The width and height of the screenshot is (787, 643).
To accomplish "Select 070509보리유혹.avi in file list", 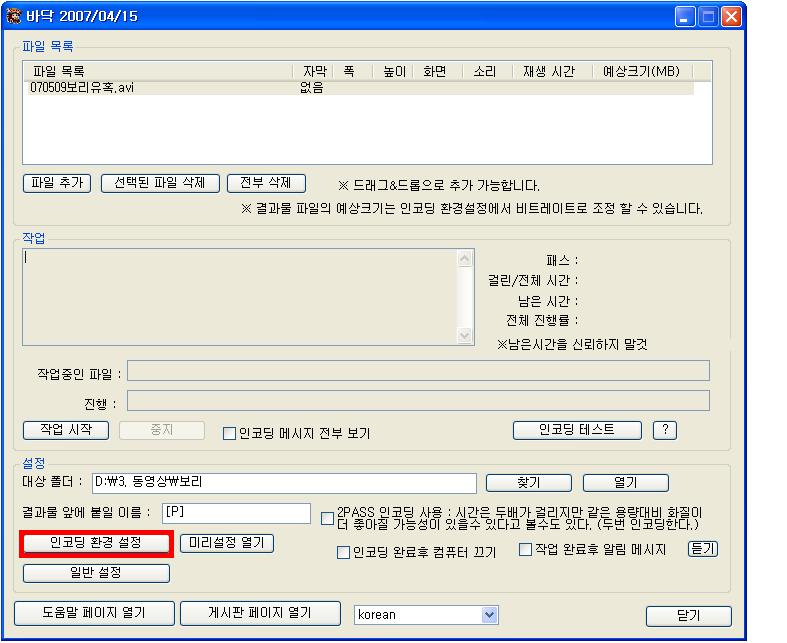I will pos(358,88).
